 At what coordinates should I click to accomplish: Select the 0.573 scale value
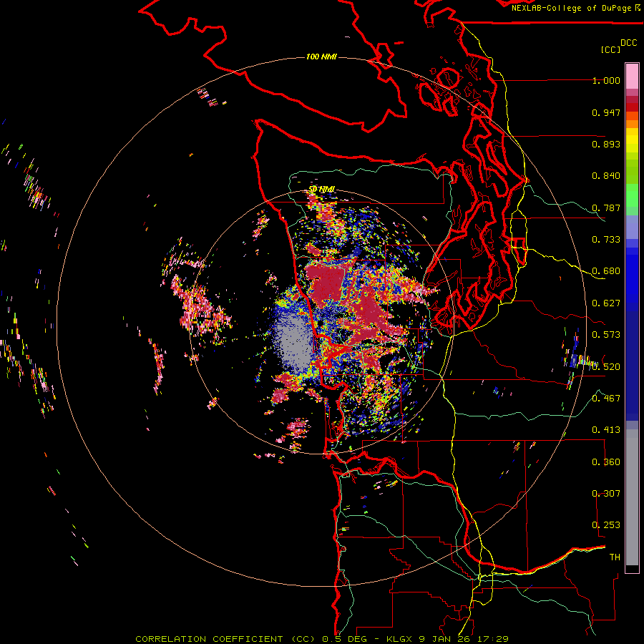(x=606, y=335)
